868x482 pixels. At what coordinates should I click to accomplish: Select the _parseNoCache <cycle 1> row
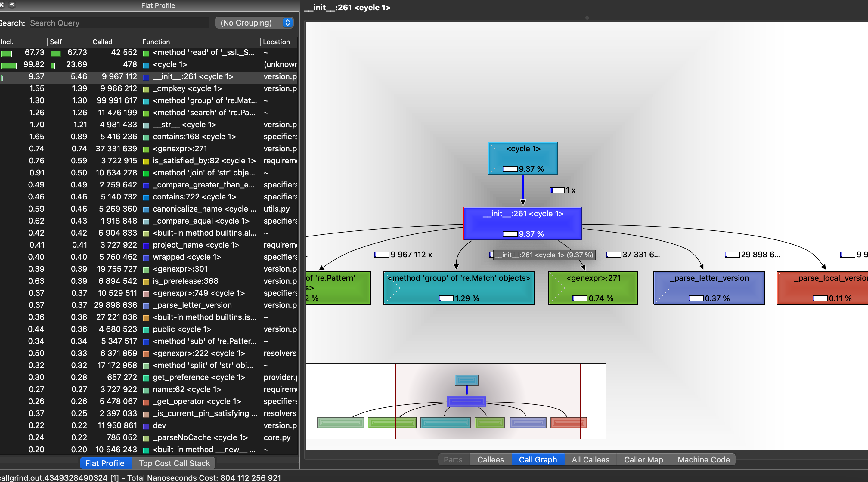149,437
